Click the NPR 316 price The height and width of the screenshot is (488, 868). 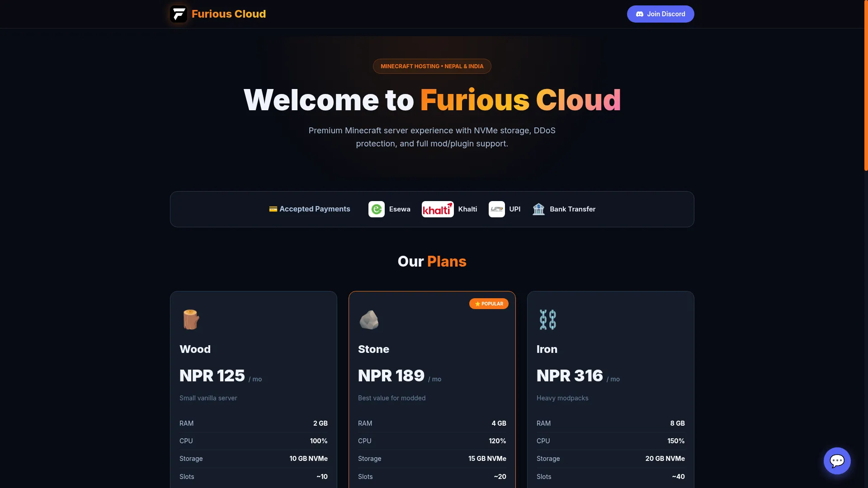pos(570,375)
